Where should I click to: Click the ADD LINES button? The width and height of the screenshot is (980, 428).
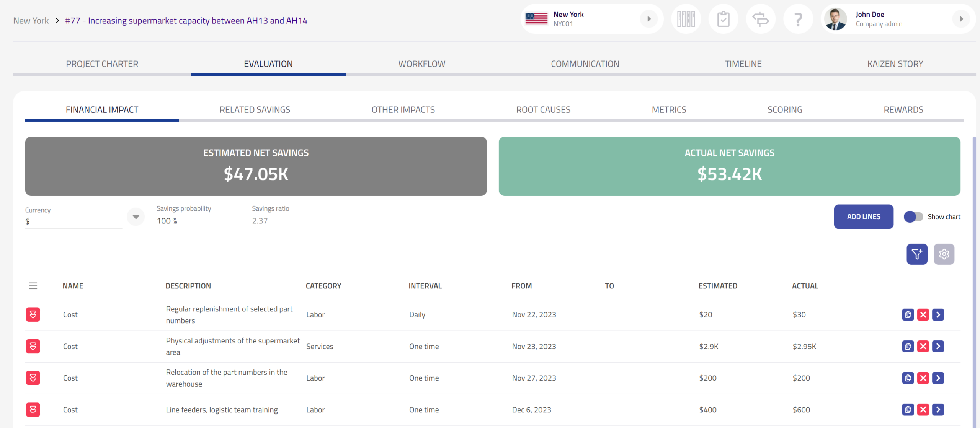(x=863, y=217)
